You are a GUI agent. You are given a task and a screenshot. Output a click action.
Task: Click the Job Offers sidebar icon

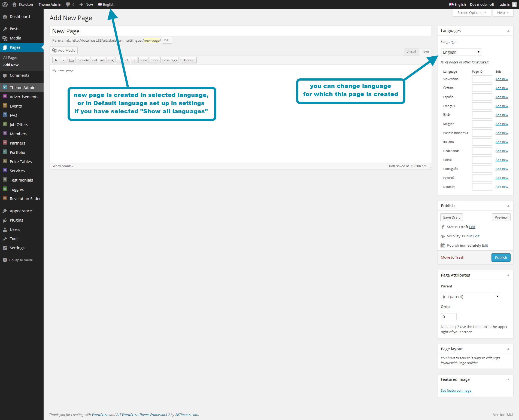coord(5,124)
